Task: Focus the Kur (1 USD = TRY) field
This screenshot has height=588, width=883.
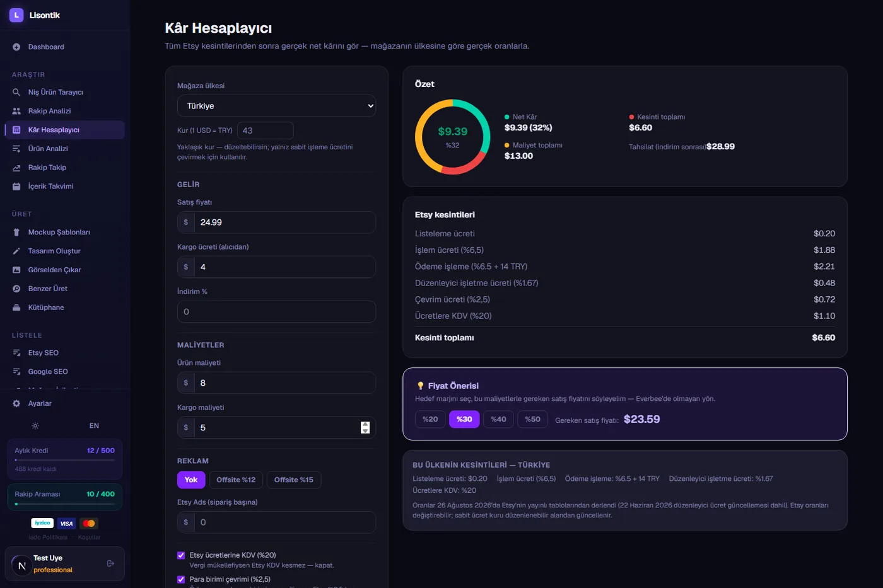Action: click(265, 130)
